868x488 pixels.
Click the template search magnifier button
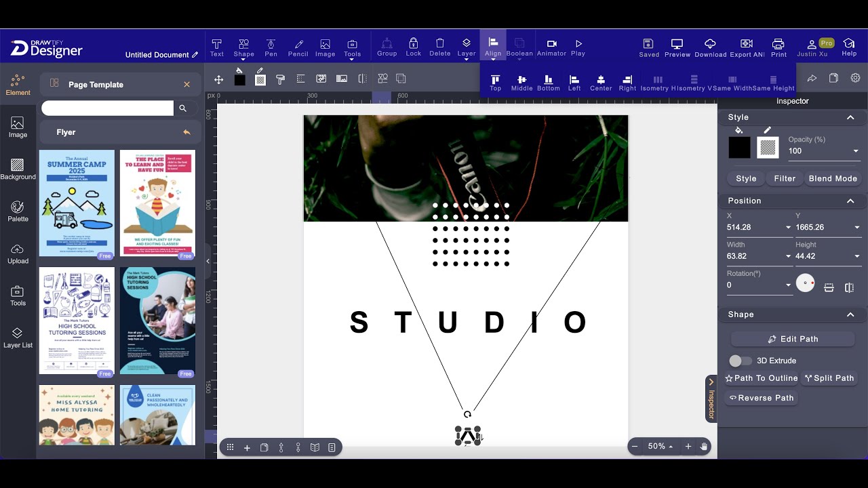pos(182,108)
